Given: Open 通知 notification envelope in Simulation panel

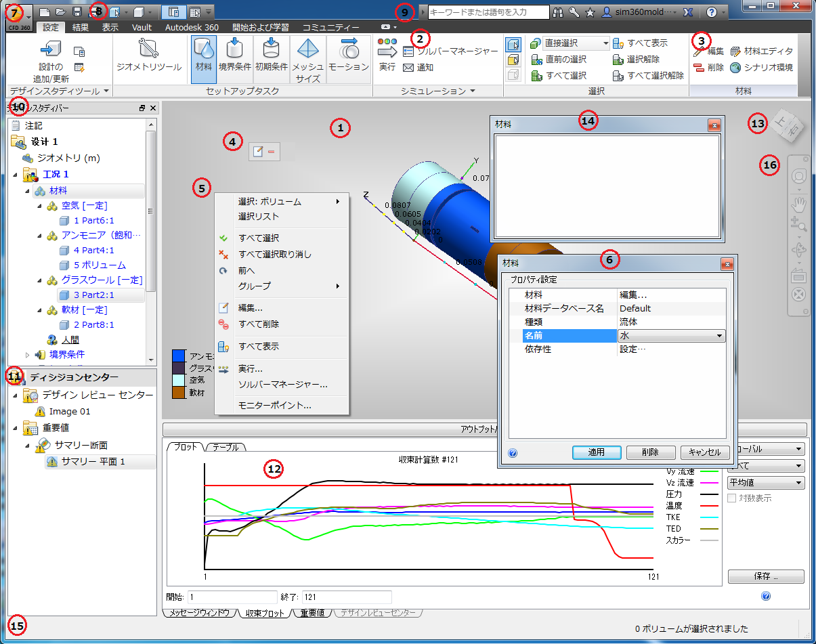Looking at the screenshot, I should [418, 68].
